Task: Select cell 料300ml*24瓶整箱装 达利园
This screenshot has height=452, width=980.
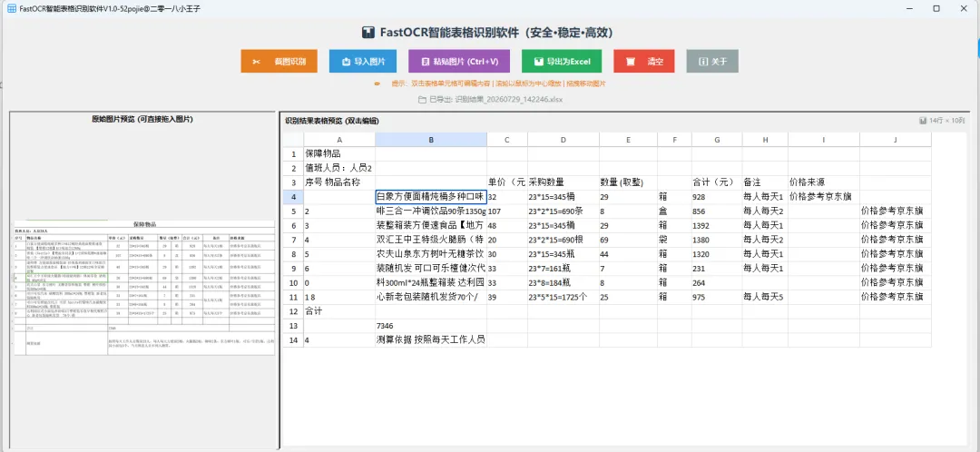Action: click(431, 282)
